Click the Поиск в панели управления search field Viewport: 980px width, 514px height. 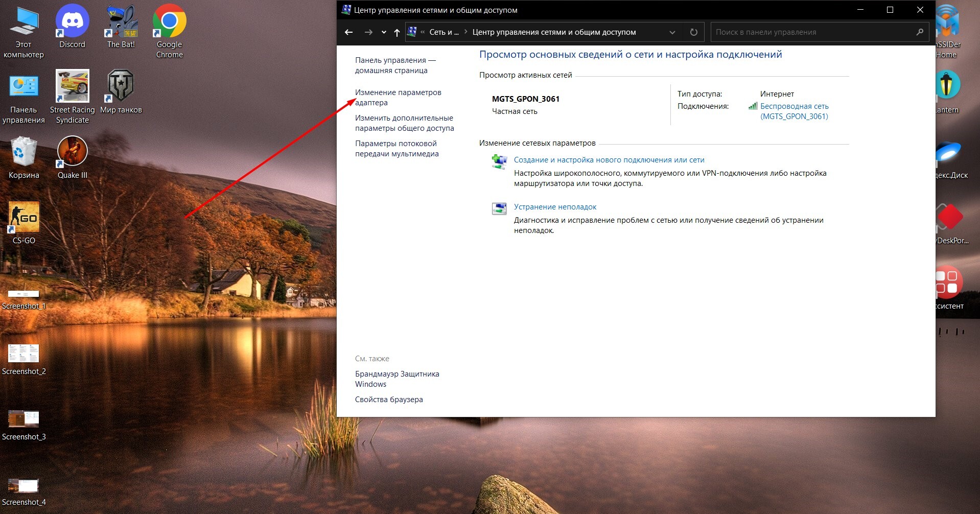point(812,32)
